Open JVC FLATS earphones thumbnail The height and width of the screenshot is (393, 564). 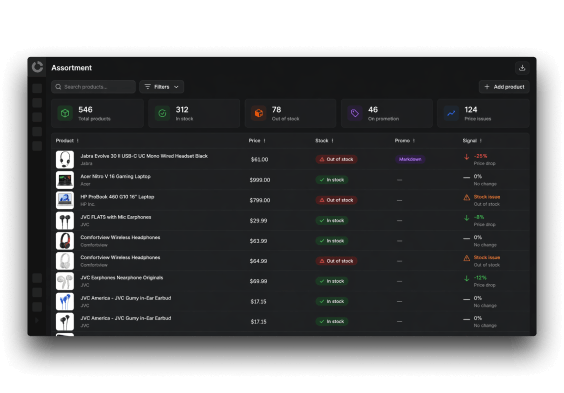click(65, 220)
